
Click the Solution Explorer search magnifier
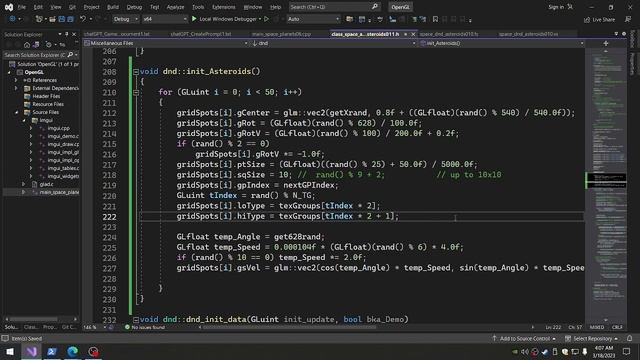(x=70, y=55)
